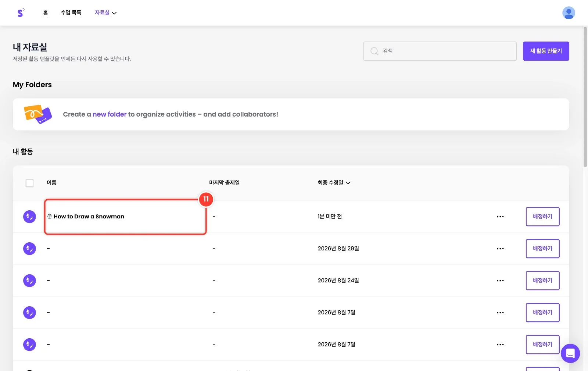588x371 pixels.
Task: Open the user profile avatar
Action: point(569,13)
